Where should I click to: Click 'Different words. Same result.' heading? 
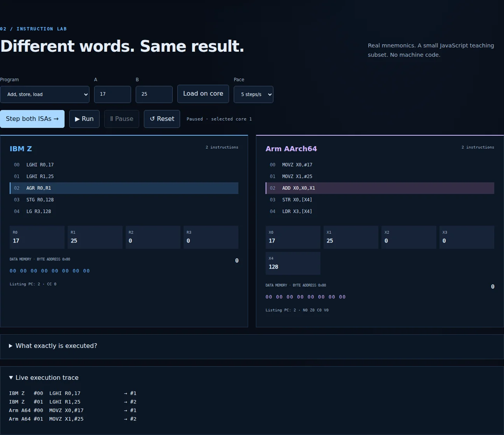pos(122,46)
